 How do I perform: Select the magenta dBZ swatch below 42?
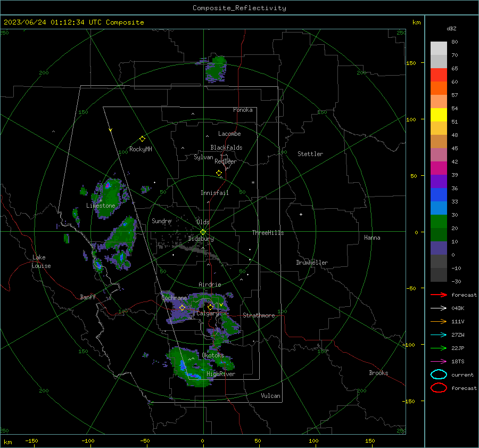tap(439, 168)
